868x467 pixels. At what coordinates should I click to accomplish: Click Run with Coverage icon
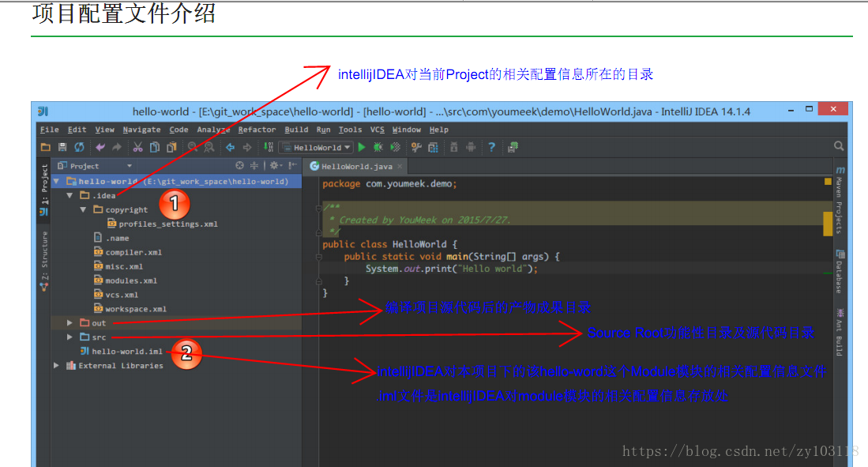395,147
